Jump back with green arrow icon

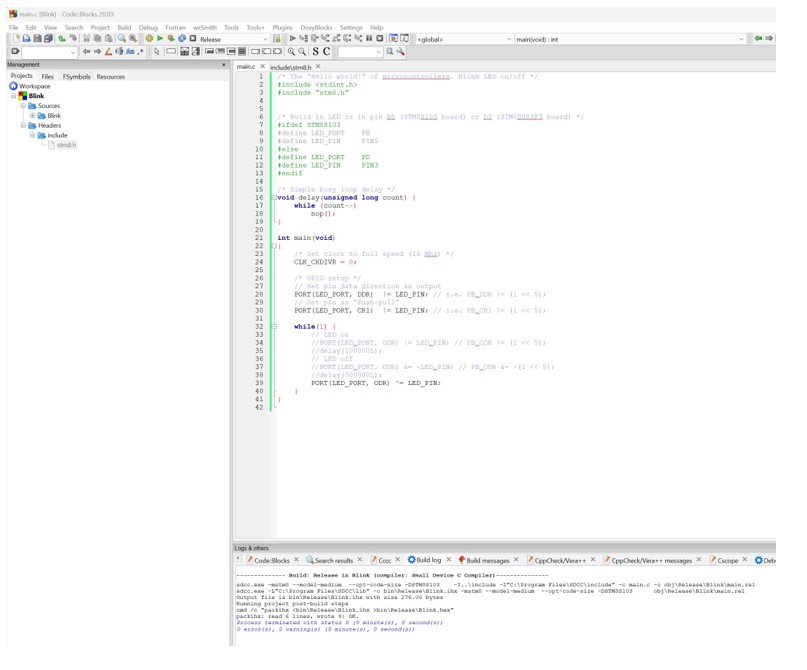click(758, 39)
